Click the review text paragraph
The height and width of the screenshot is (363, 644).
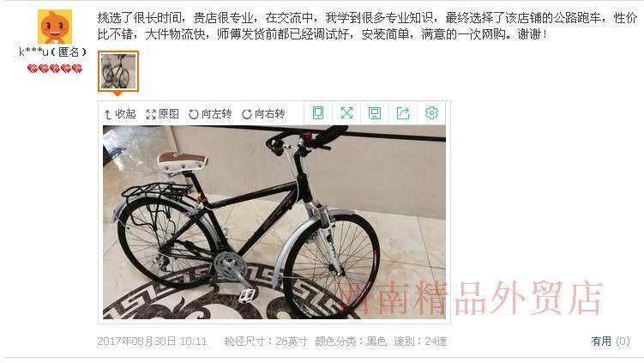point(367,26)
